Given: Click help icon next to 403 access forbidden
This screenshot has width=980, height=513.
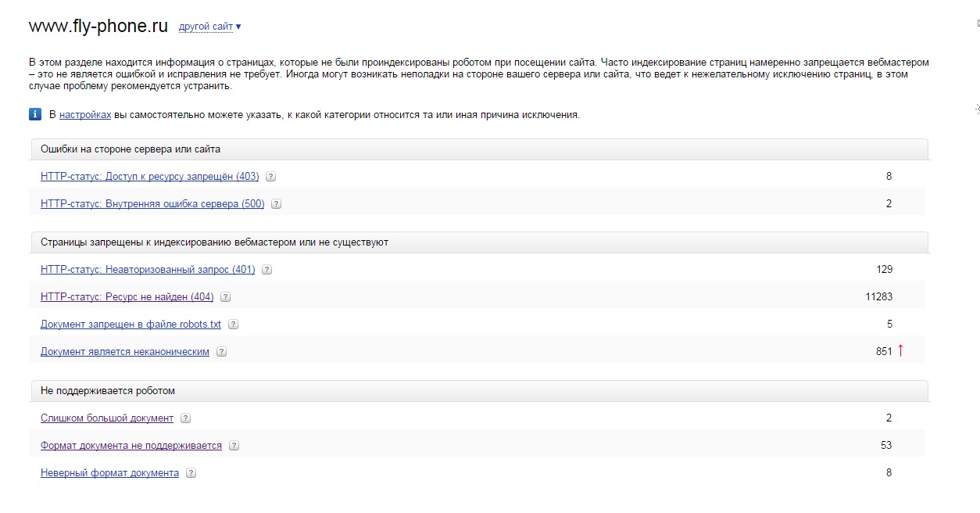Looking at the screenshot, I should [x=271, y=177].
